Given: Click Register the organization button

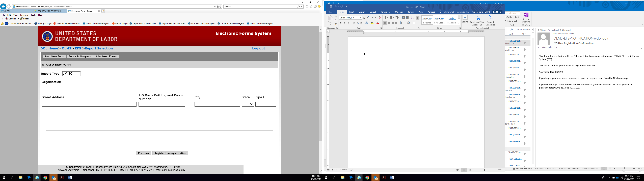Looking at the screenshot, I should click(x=170, y=153).
